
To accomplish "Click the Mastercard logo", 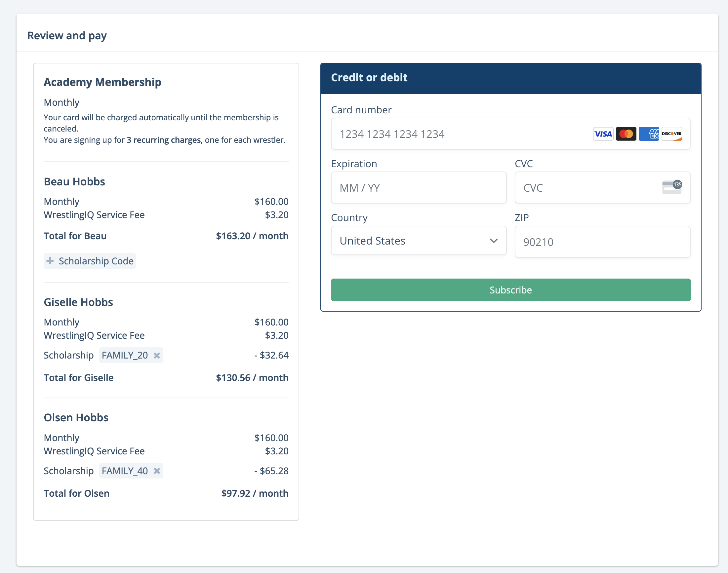I will click(x=626, y=134).
